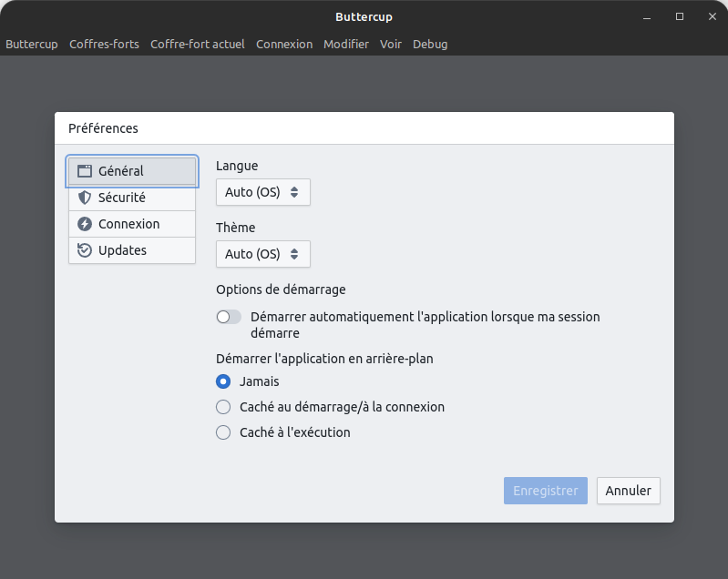Select the Jamais radio option
The image size is (728, 579).
(223, 381)
